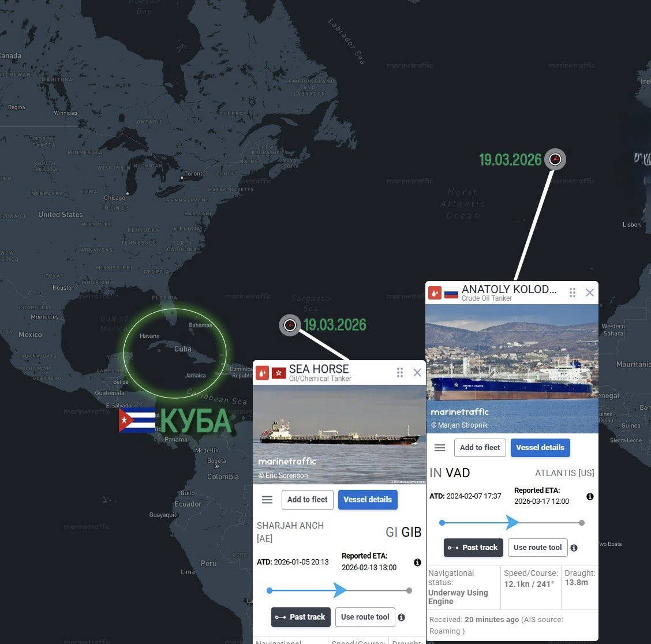
Task: Click the Hong Kong flag icon in SEA HORSE card
Action: pos(279,373)
